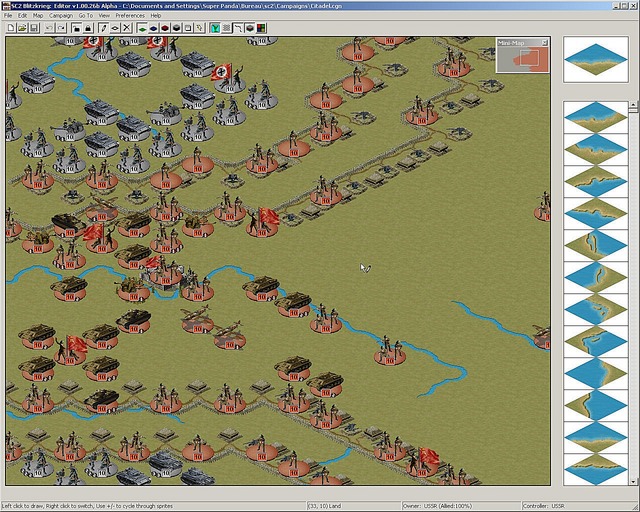This screenshot has width=640, height=512.
Task: Click the multicolor squares toolbar icon
Action: click(261, 28)
